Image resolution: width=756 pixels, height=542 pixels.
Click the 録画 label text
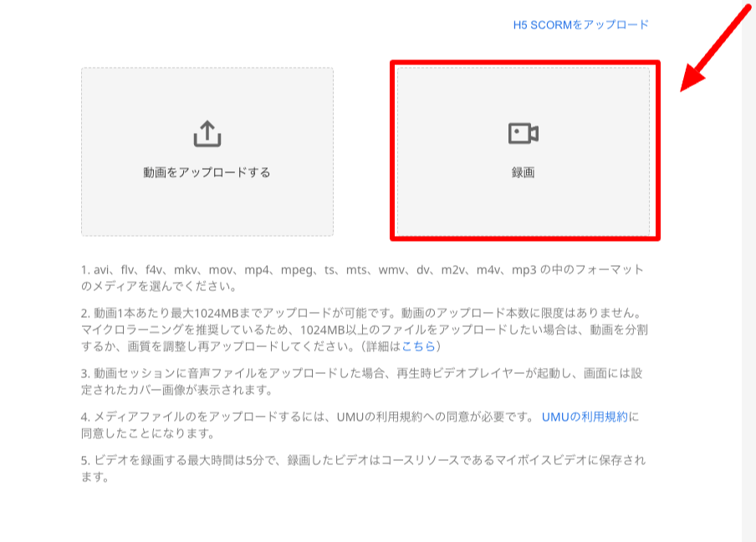point(524,172)
